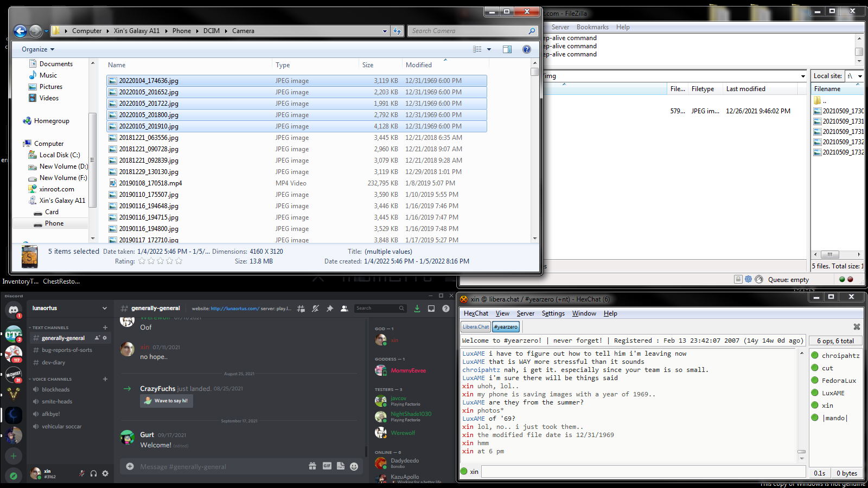Click FileZilla status bar gear icon

[749, 279]
